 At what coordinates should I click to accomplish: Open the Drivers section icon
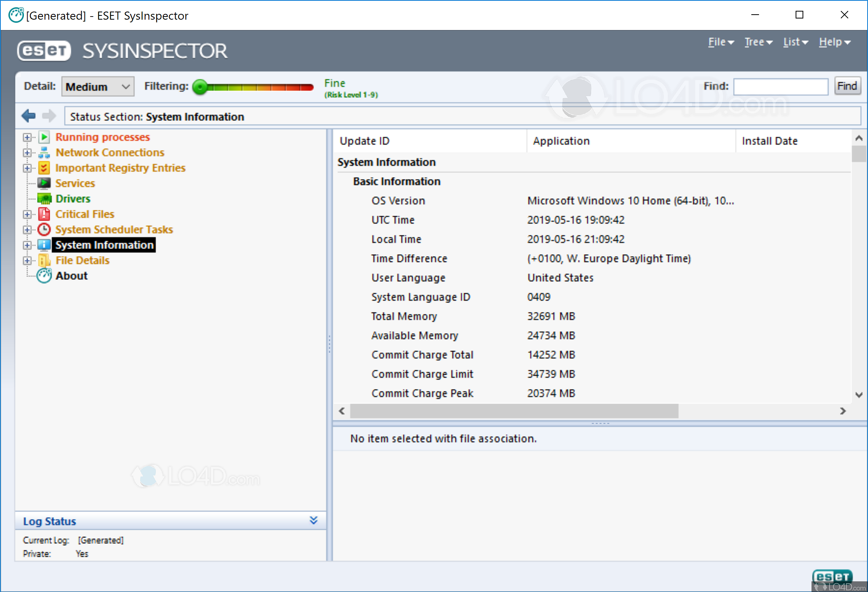(44, 199)
